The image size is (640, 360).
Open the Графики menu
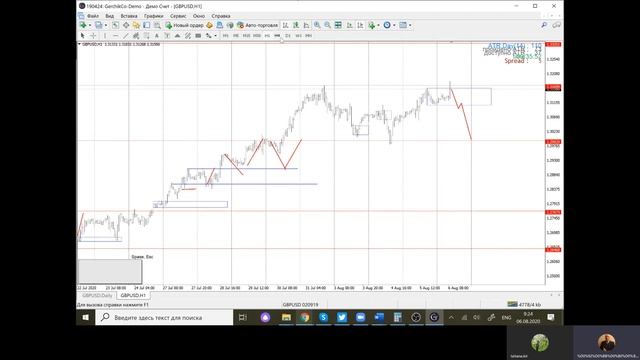[153, 16]
